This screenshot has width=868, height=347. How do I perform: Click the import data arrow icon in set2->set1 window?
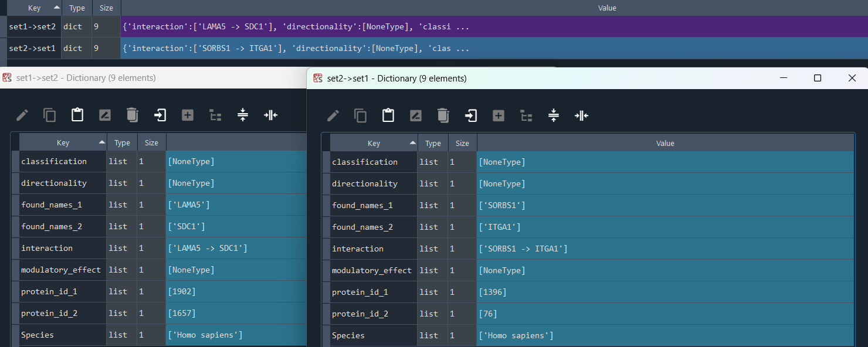(x=471, y=115)
